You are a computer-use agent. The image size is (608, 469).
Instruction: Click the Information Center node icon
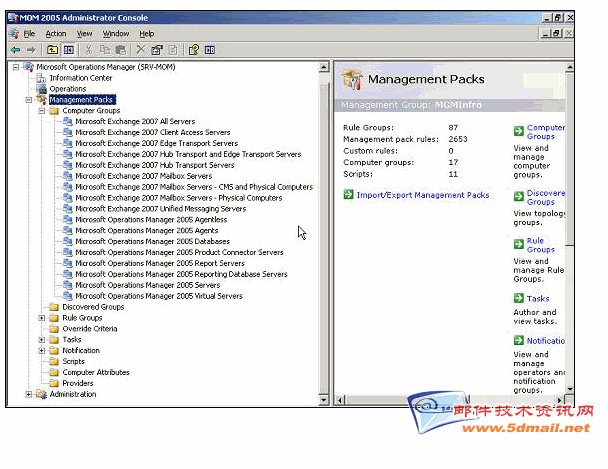point(41,78)
